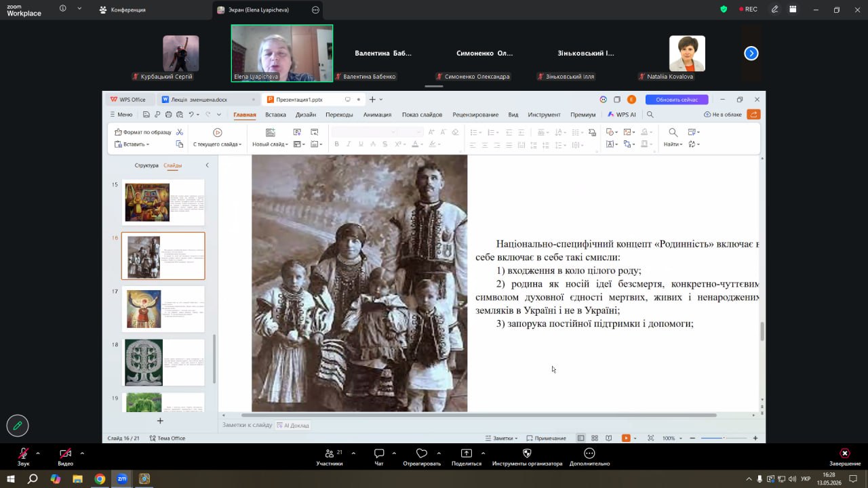Switch to reading view icon
868x488 pixels.
(x=608, y=438)
